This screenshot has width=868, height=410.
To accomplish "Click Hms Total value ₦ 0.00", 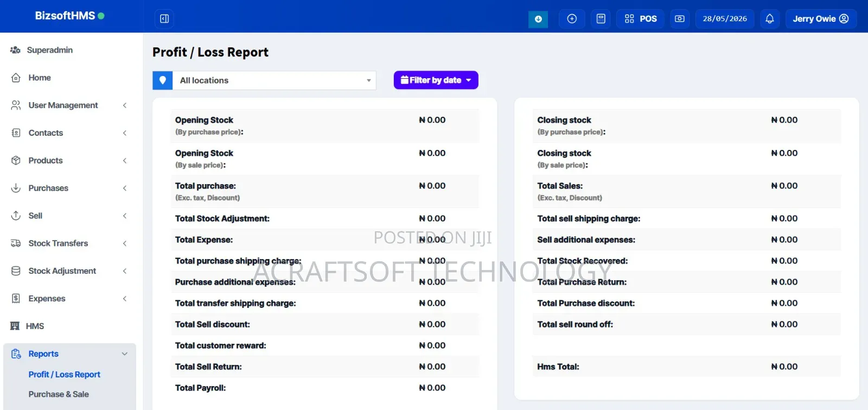I will 784,367.
